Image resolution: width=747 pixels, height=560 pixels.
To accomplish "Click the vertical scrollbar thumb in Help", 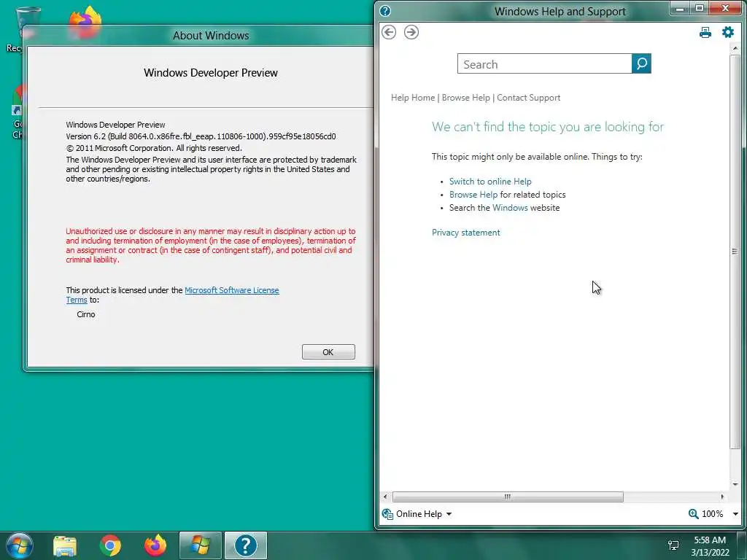I will [735, 251].
